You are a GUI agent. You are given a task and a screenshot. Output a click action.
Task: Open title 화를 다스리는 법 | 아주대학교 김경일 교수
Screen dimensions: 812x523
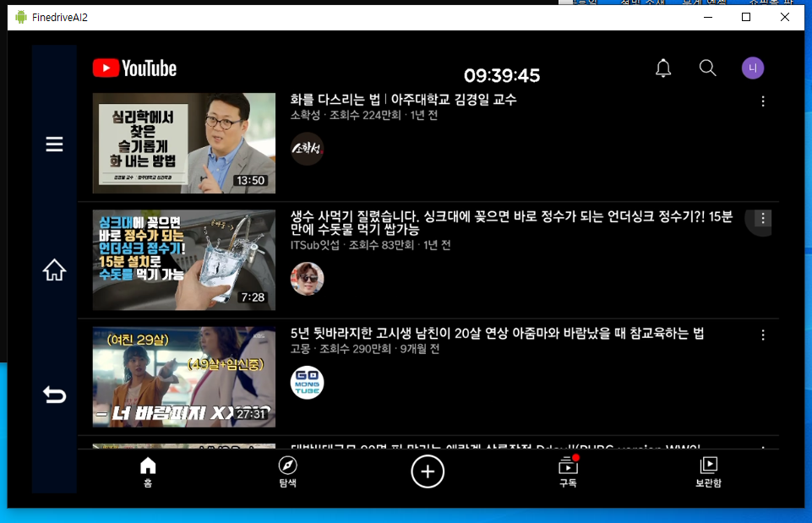403,100
